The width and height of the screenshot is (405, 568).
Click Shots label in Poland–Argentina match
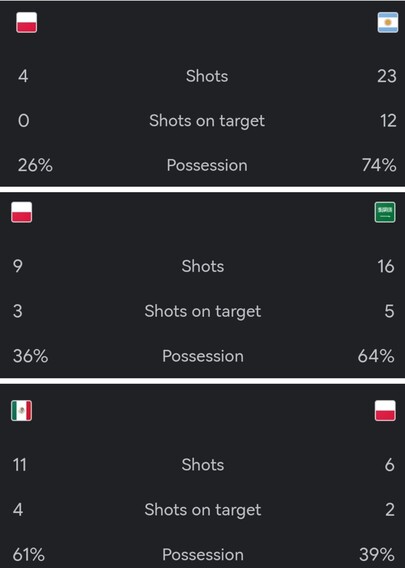207,76
